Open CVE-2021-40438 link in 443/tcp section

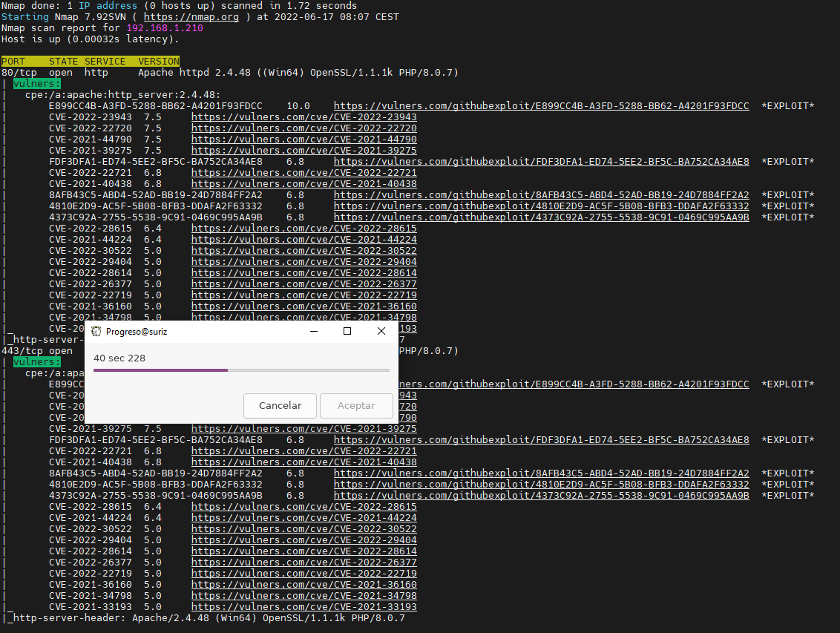coord(304,462)
